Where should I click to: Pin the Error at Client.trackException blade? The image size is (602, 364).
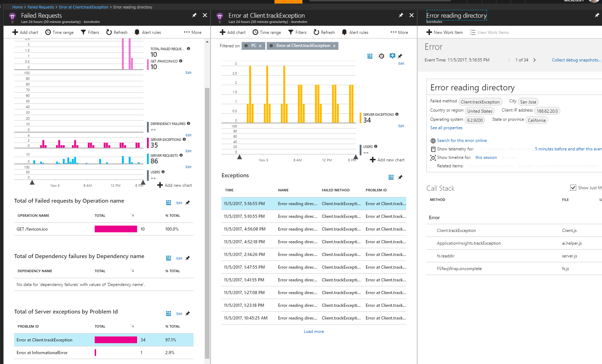[x=401, y=15]
